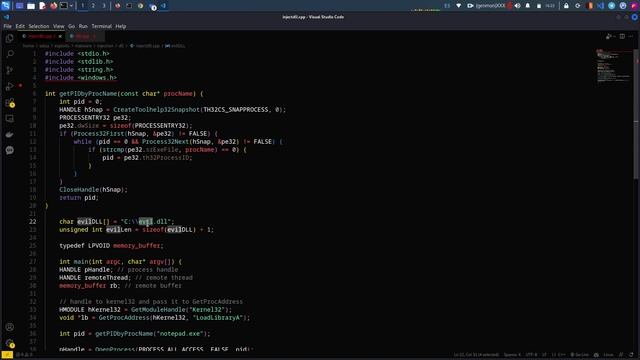Open the Search view in activity bar
The image size is (640, 360).
pyautogui.click(x=10, y=54)
